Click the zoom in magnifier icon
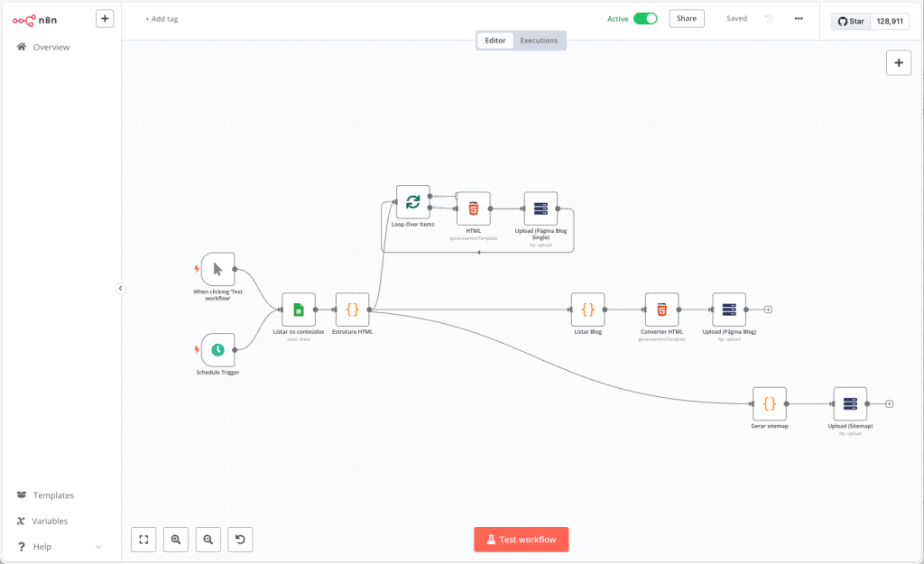The height and width of the screenshot is (564, 924). [176, 540]
